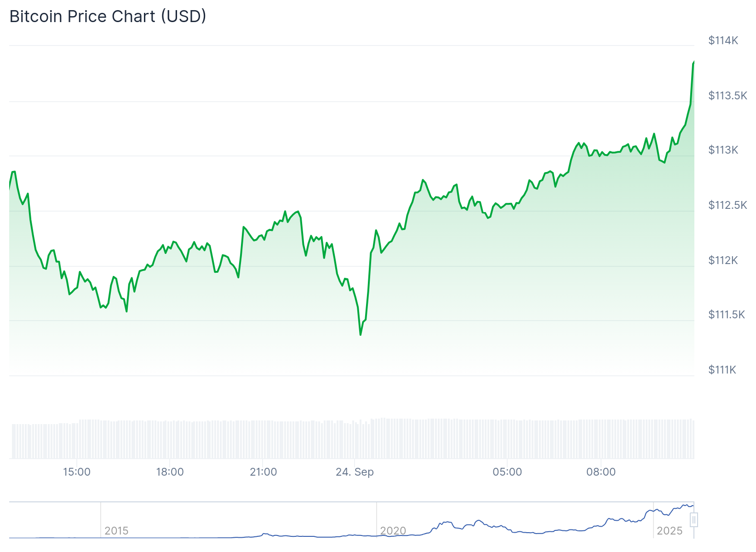
Task: Click the 2015 marker in the navigator
Action: [x=116, y=531]
